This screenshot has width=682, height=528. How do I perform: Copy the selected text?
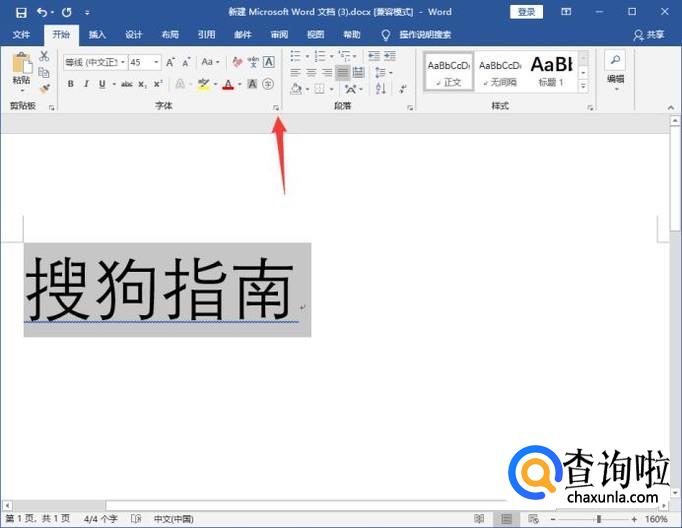click(44, 72)
